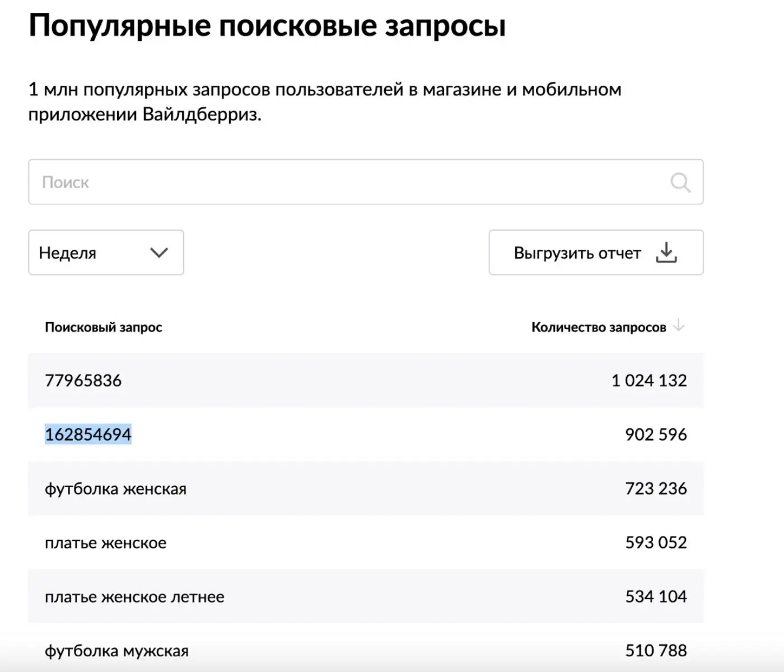
Task: Click the count 593 052
Action: tap(656, 543)
